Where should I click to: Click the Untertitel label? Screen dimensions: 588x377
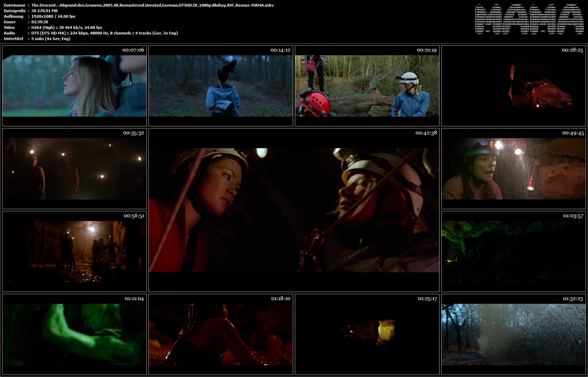point(13,39)
